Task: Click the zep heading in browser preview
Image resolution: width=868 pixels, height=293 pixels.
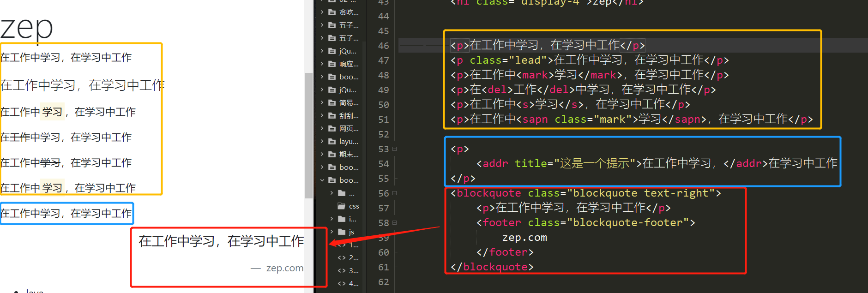Action: [26, 28]
